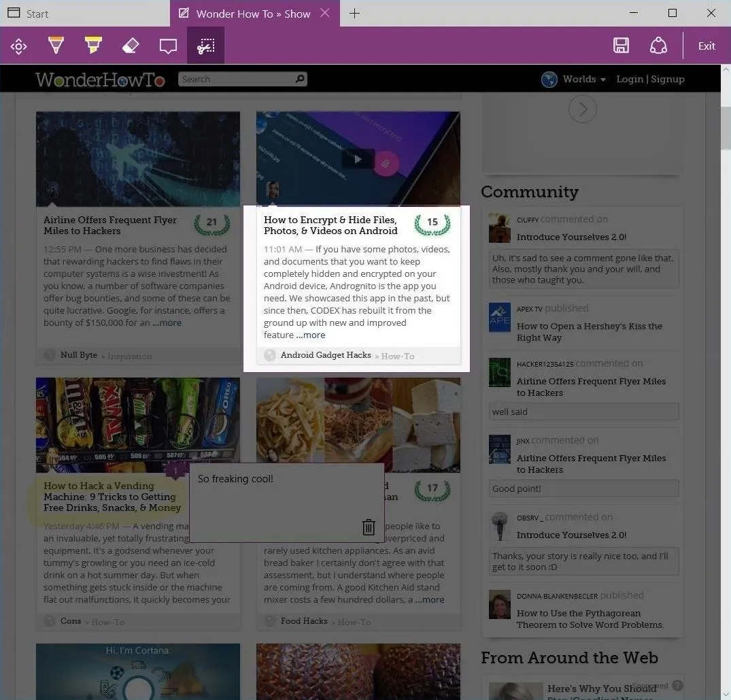Click the 15 kudos laurel badge
731x700 pixels.
tap(432, 224)
